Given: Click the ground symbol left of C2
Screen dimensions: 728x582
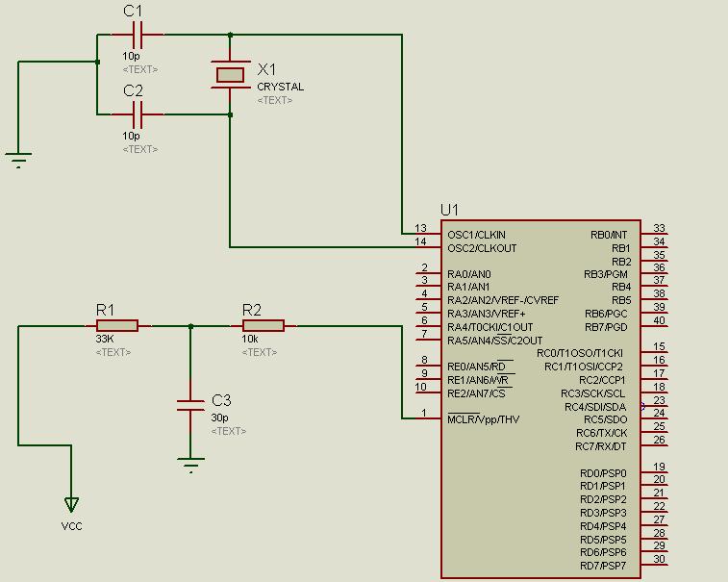Looking at the screenshot, I should [x=18, y=161].
